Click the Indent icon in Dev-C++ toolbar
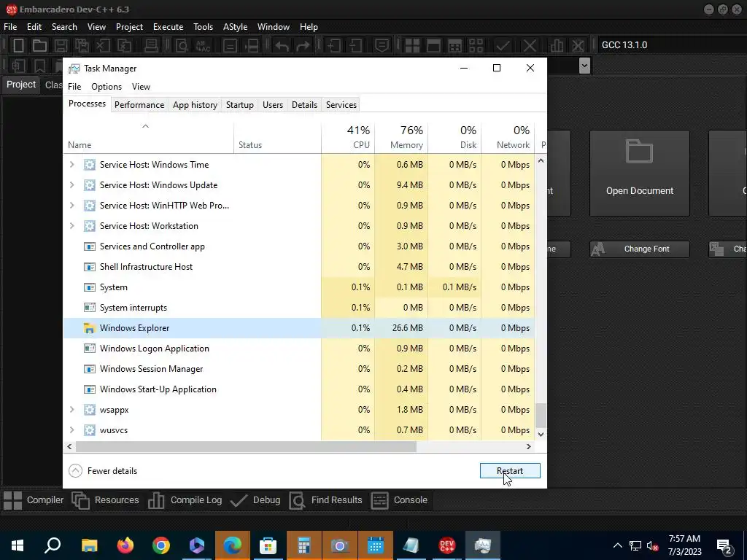 (x=334, y=45)
